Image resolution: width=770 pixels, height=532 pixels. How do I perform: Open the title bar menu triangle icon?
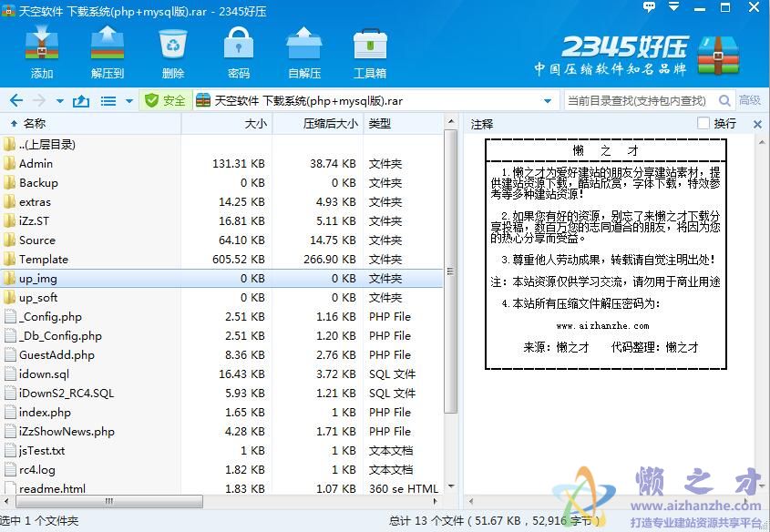(673, 6)
